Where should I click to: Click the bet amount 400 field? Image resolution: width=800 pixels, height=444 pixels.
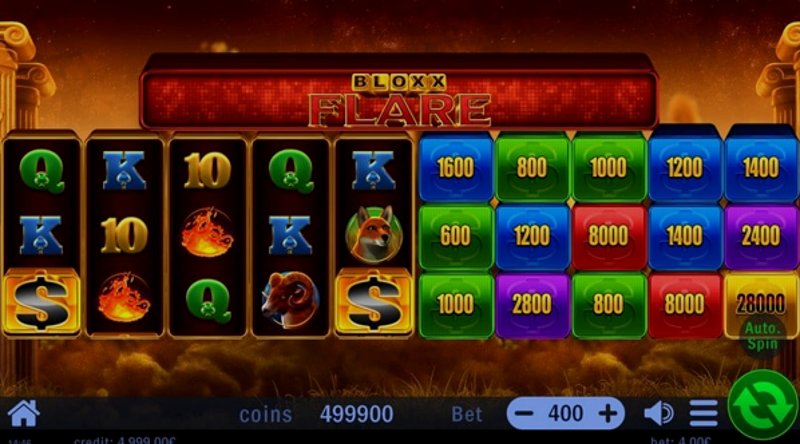pyautogui.click(x=565, y=413)
